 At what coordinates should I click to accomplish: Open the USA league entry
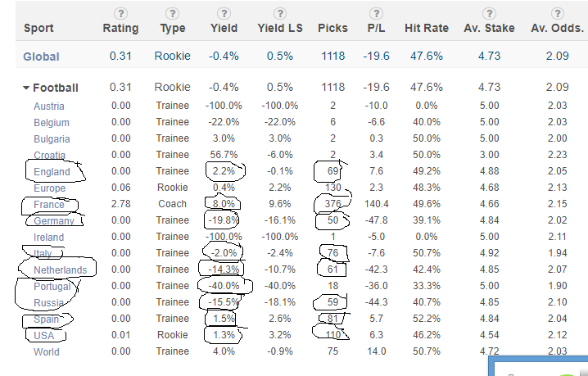[x=44, y=335]
